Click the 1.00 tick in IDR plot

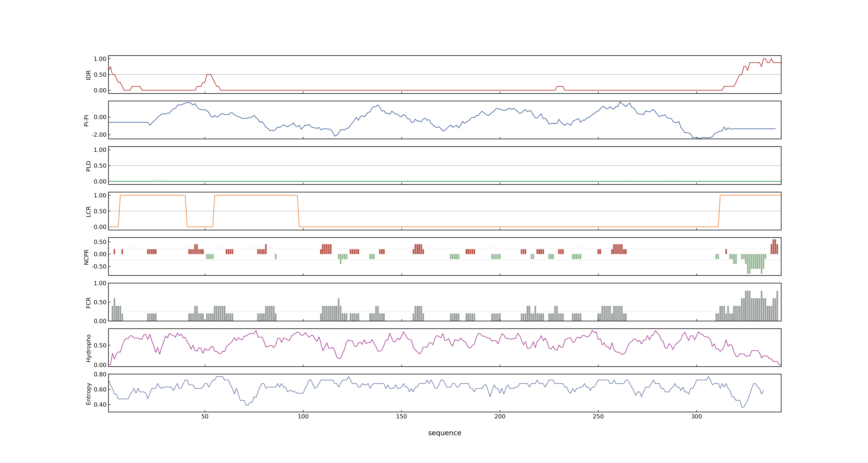[x=100, y=59]
